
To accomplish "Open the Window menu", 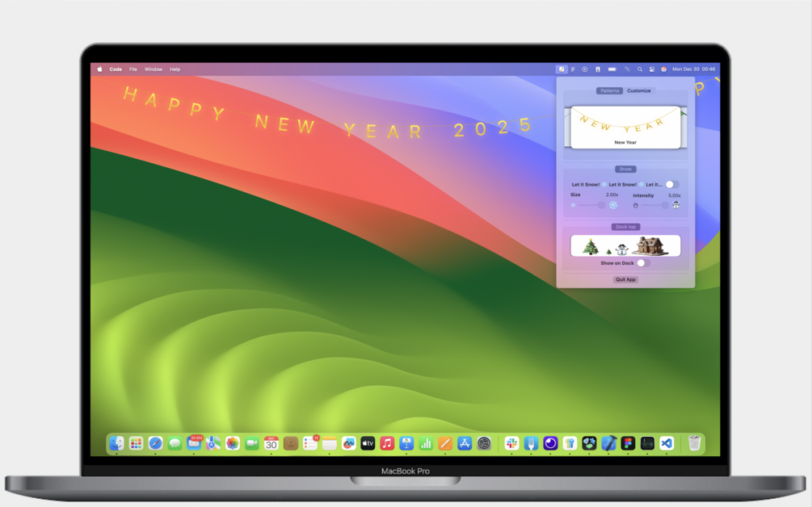I will tap(154, 69).
